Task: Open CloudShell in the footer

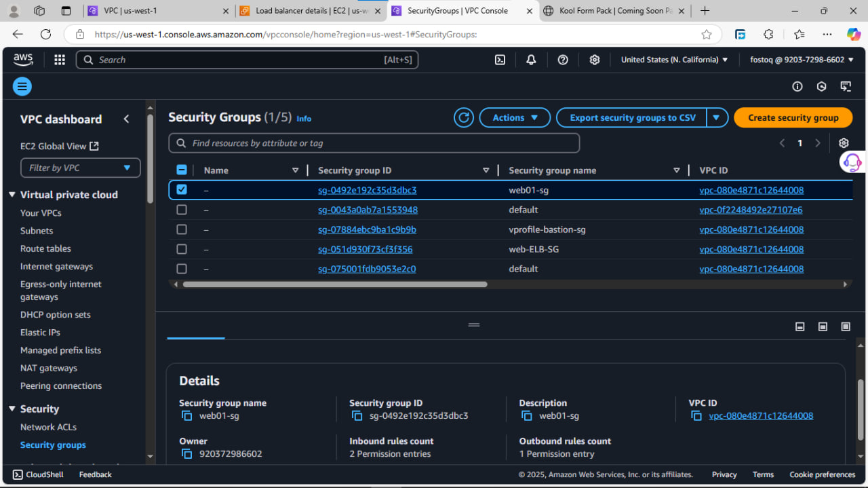Action: pyautogui.click(x=38, y=474)
